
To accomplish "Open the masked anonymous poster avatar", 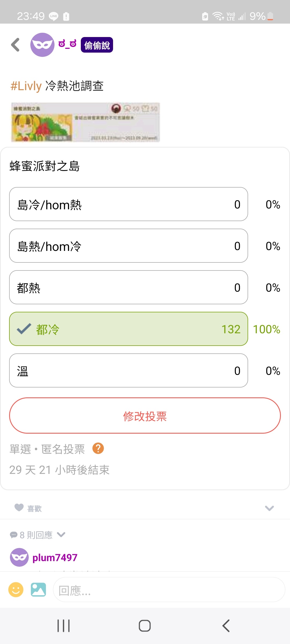I will click(42, 45).
